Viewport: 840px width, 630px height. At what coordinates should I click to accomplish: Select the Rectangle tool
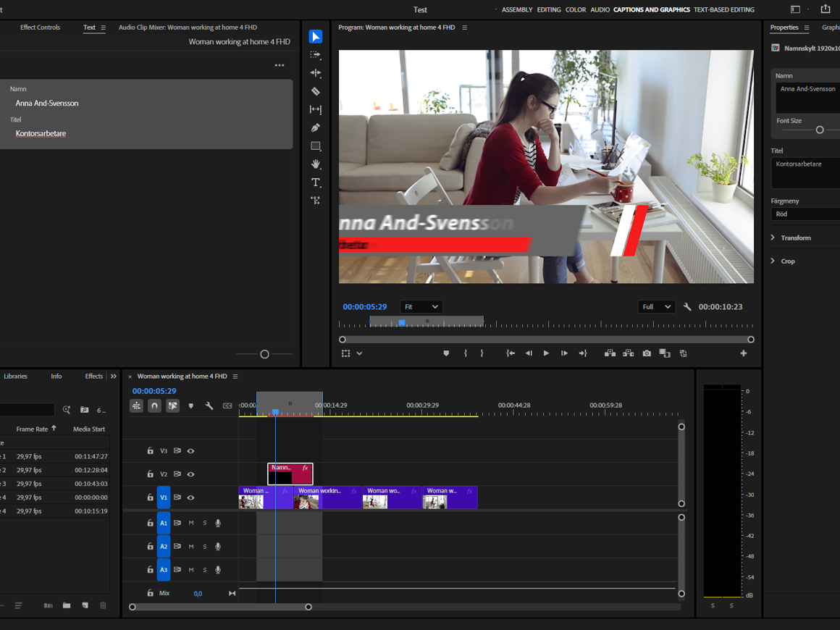point(316,146)
